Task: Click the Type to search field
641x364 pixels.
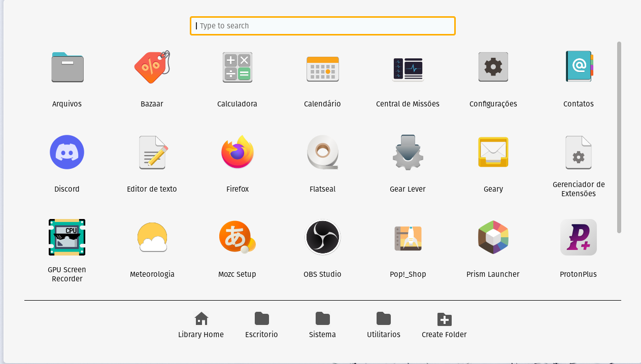Action: point(322,26)
